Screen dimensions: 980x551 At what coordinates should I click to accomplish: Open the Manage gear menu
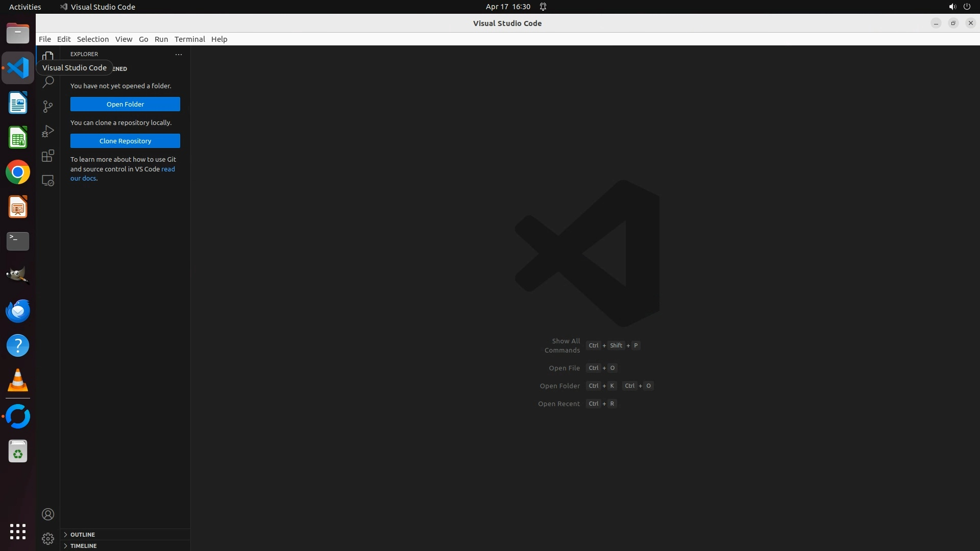[48, 539]
